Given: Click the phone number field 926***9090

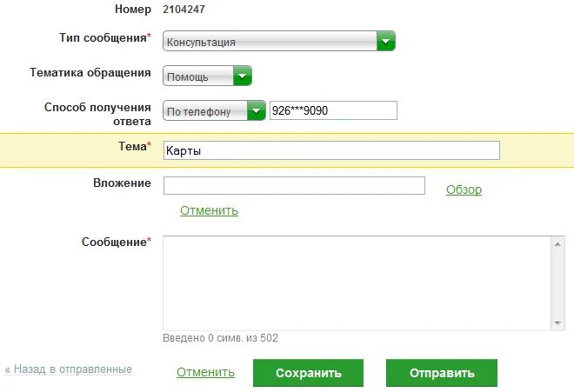Looking at the screenshot, I should point(333,110).
